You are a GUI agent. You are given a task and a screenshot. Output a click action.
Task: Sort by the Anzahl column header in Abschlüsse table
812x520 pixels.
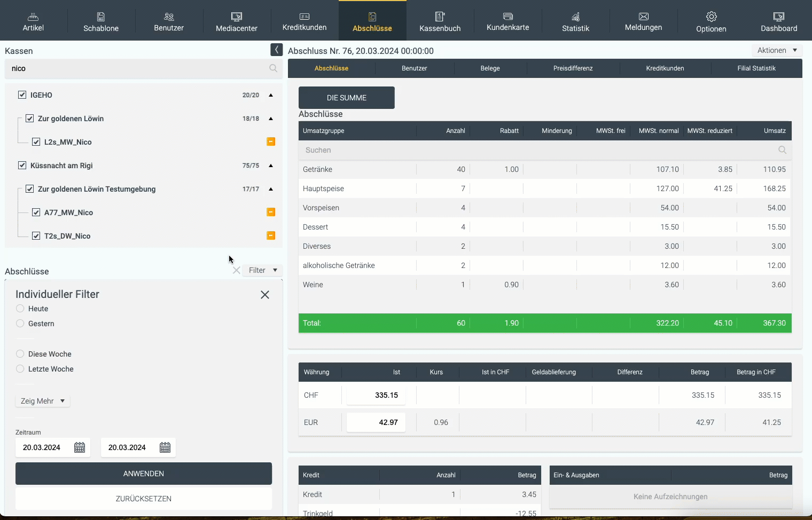click(443, 131)
